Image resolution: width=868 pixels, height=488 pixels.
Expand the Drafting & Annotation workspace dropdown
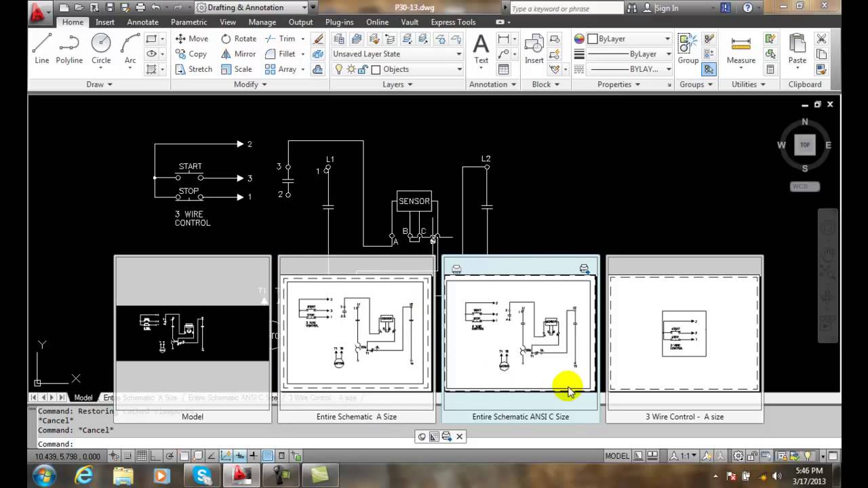pos(252,7)
